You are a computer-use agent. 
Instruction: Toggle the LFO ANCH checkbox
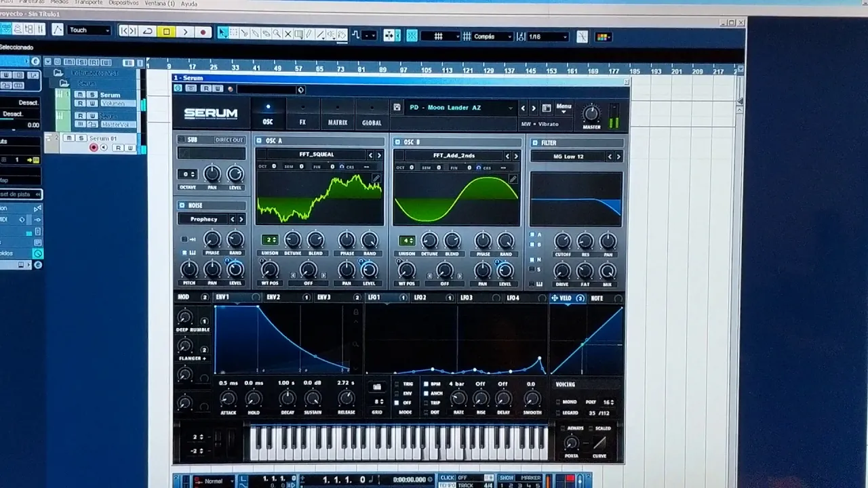click(426, 393)
